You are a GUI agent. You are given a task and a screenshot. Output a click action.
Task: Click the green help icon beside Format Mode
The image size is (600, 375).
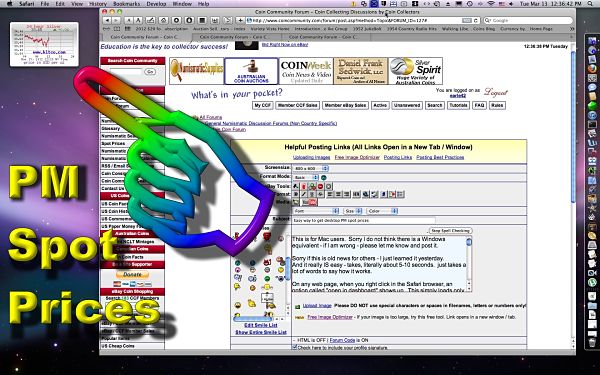[324, 178]
